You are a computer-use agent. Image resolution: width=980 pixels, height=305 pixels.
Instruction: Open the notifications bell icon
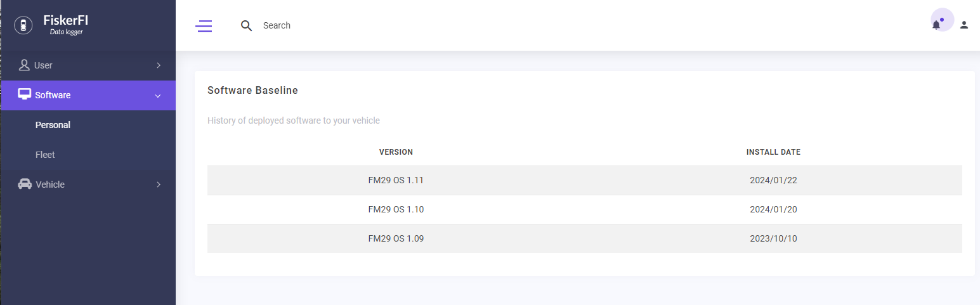click(936, 25)
